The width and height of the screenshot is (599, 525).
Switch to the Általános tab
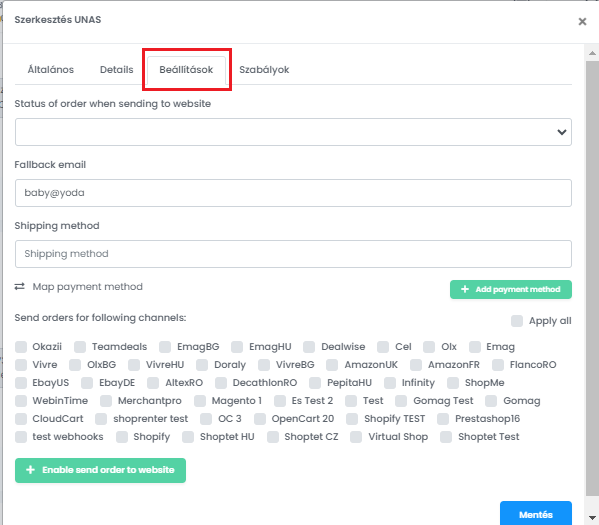(51, 70)
